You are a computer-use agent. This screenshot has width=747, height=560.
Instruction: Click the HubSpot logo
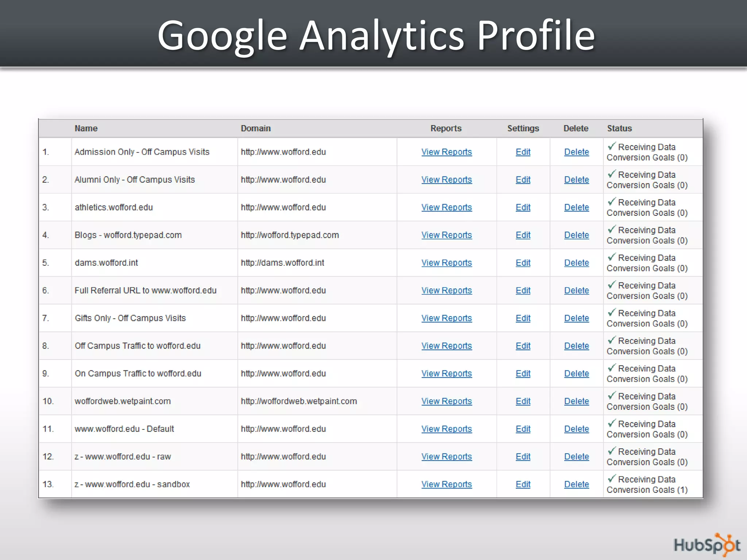click(x=707, y=545)
